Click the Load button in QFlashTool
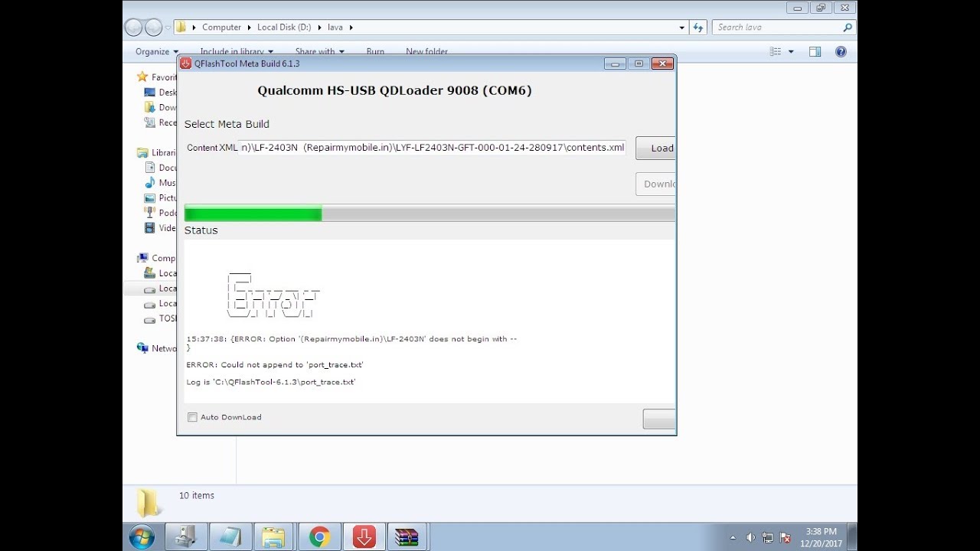Screen dimensions: 980x551 656,148
